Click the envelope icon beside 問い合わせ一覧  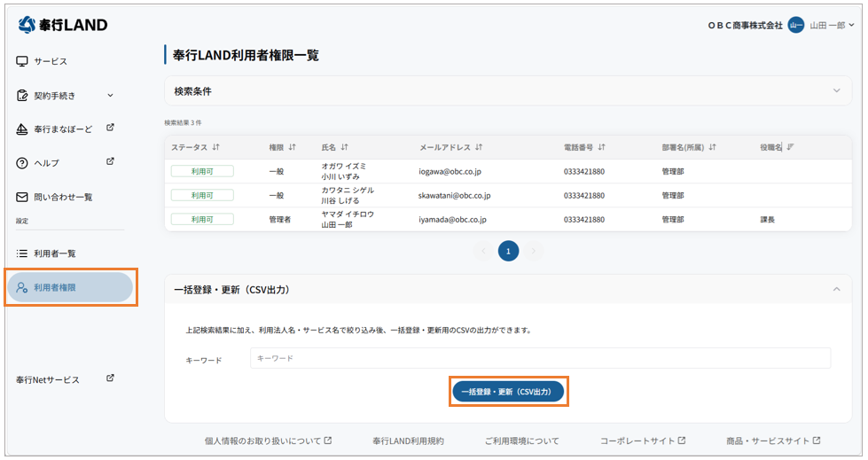(22, 197)
